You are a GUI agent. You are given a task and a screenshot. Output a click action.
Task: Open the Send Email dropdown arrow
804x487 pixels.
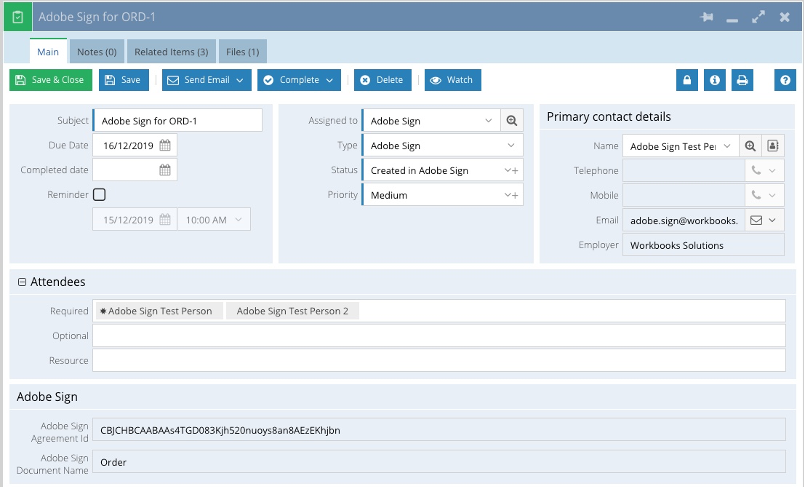[239, 80]
